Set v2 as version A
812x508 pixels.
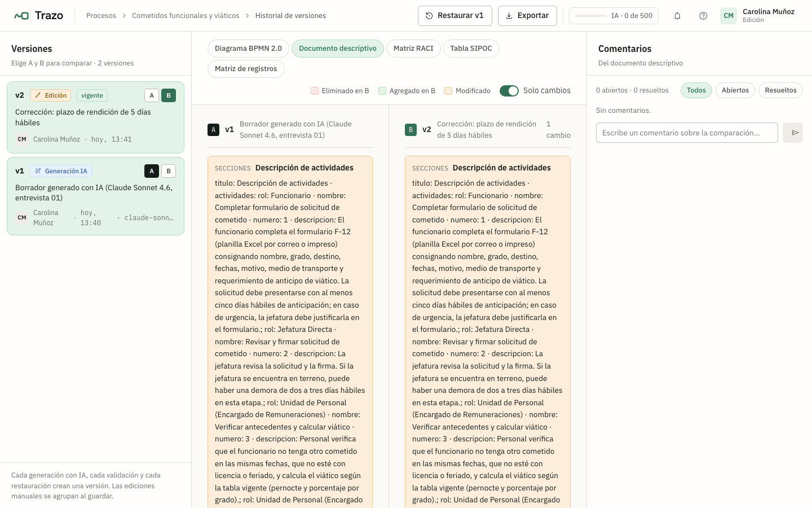pyautogui.click(x=152, y=95)
